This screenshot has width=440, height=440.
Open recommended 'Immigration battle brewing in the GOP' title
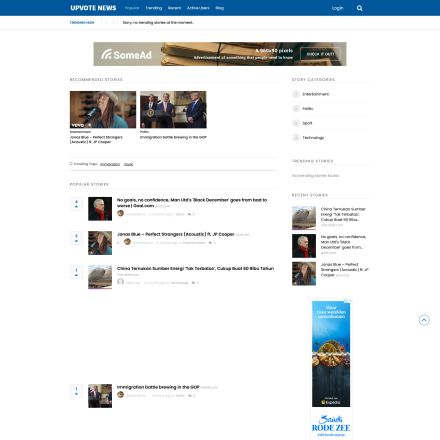pyautogui.click(x=173, y=137)
